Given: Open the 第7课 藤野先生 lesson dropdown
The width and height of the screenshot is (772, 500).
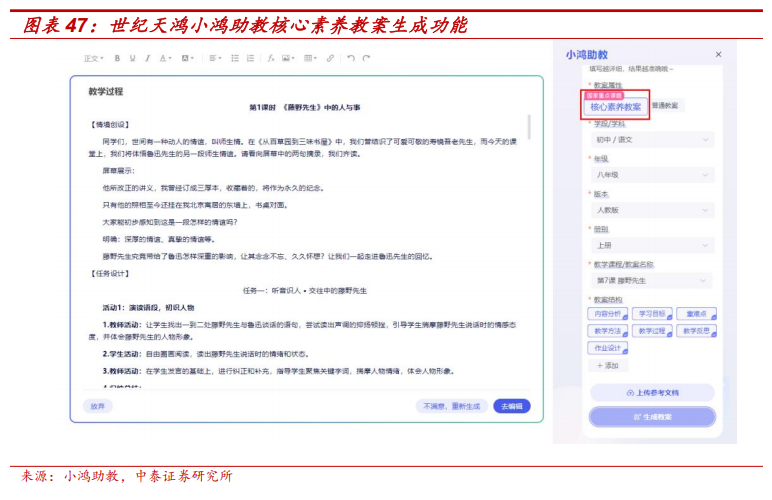Looking at the screenshot, I should 652,281.
